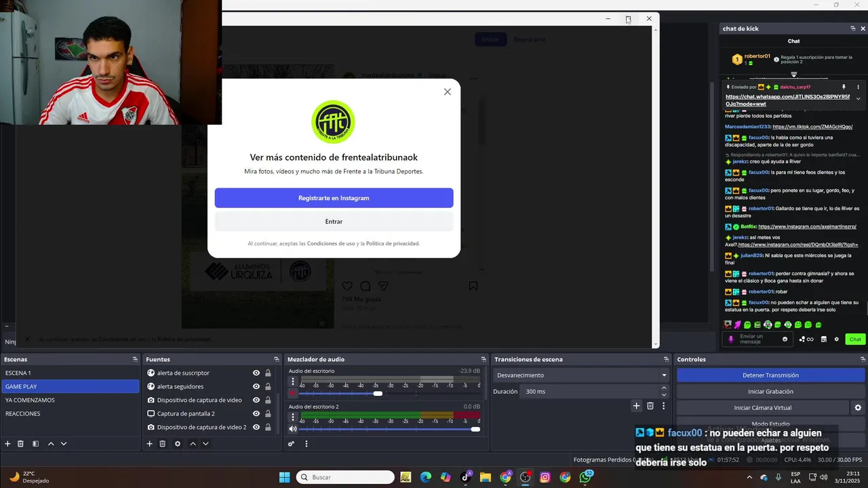868x488 pixels.
Task: Open WhatsApp from the taskbar
Action: pyautogui.click(x=585, y=477)
